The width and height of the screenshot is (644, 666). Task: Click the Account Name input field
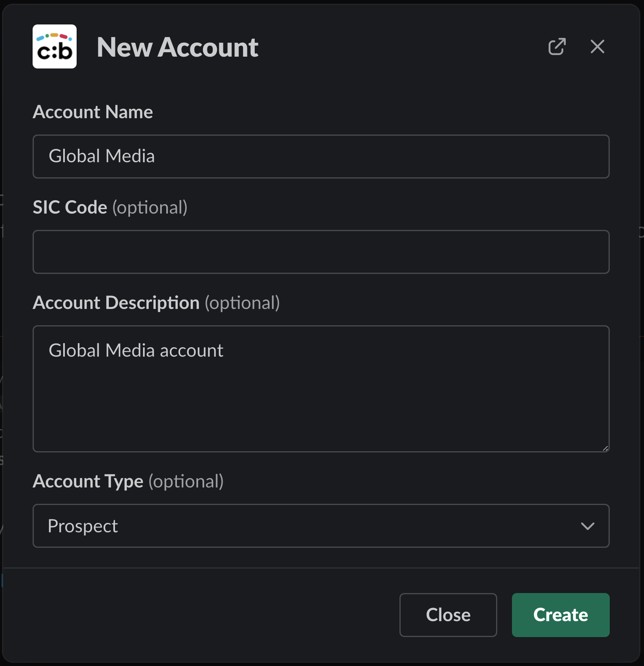pyautogui.click(x=321, y=157)
